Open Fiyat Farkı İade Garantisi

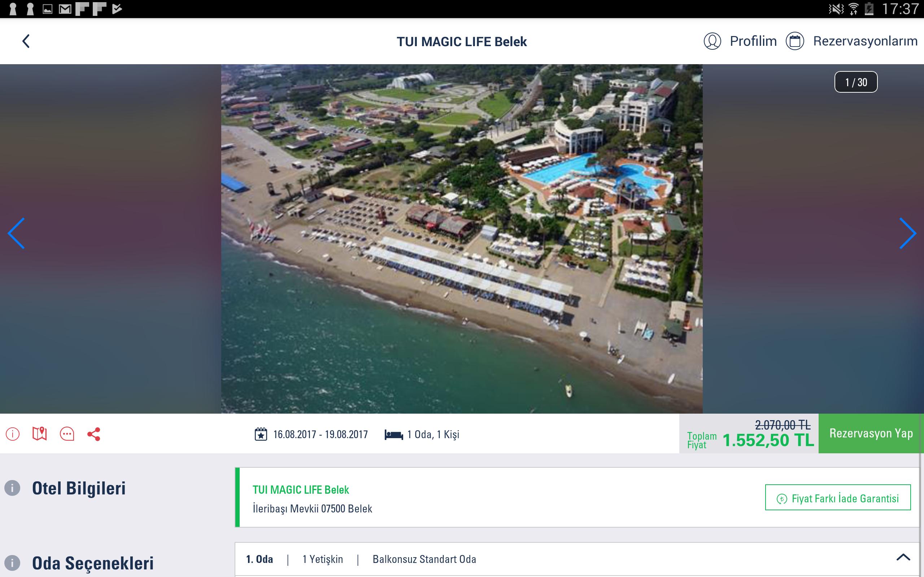[x=838, y=497]
